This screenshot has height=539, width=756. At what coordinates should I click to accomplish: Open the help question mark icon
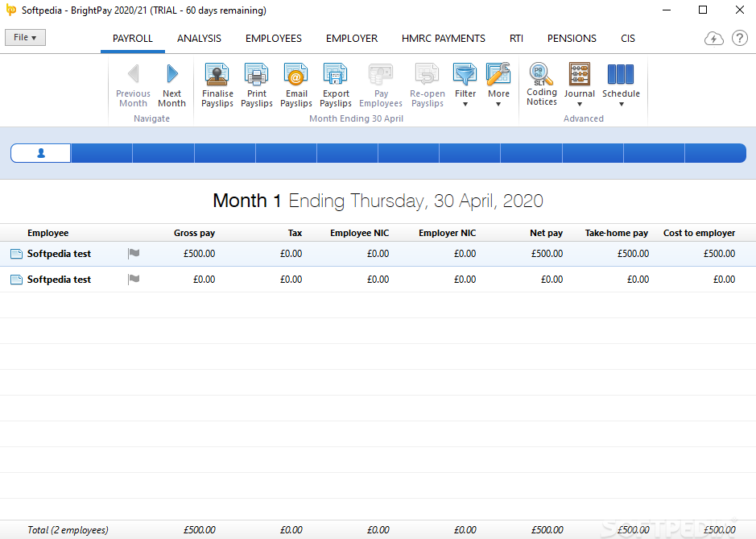coord(739,39)
